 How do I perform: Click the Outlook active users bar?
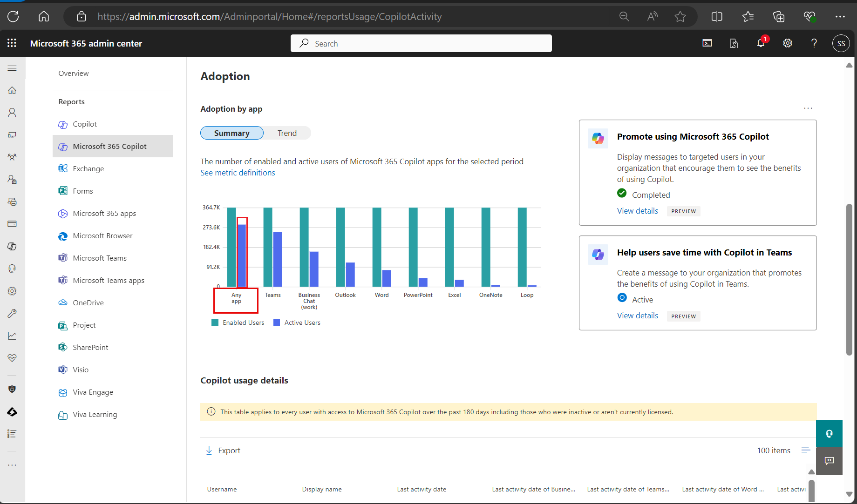point(350,275)
